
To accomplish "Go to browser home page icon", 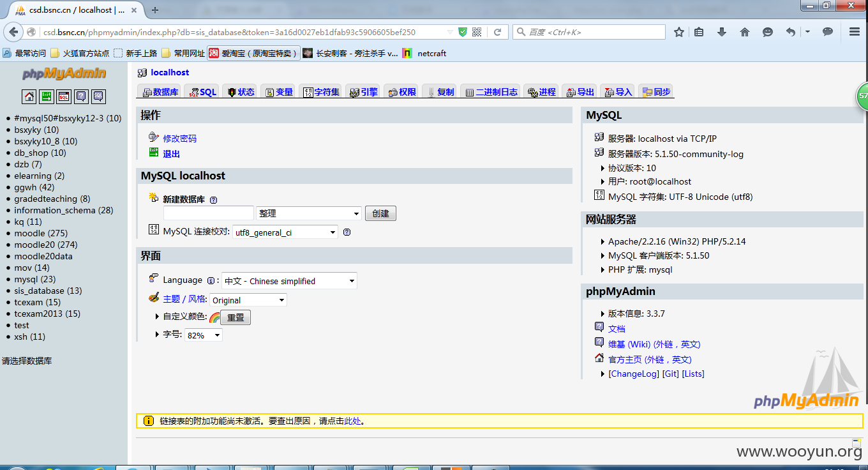I will (x=745, y=32).
